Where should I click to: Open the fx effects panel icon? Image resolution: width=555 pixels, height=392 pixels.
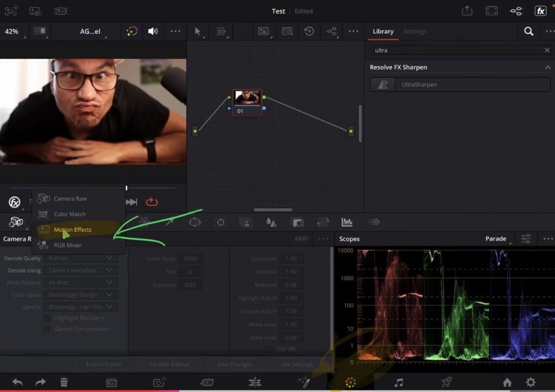click(540, 11)
